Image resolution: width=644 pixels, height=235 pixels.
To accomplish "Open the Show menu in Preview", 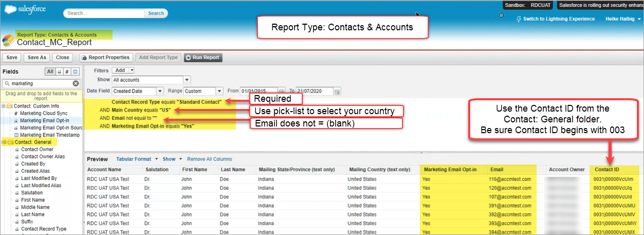I will (x=172, y=159).
